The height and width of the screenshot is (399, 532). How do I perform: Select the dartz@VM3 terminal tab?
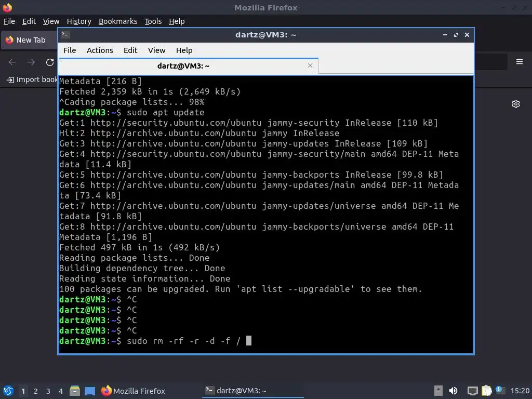pyautogui.click(x=188, y=66)
